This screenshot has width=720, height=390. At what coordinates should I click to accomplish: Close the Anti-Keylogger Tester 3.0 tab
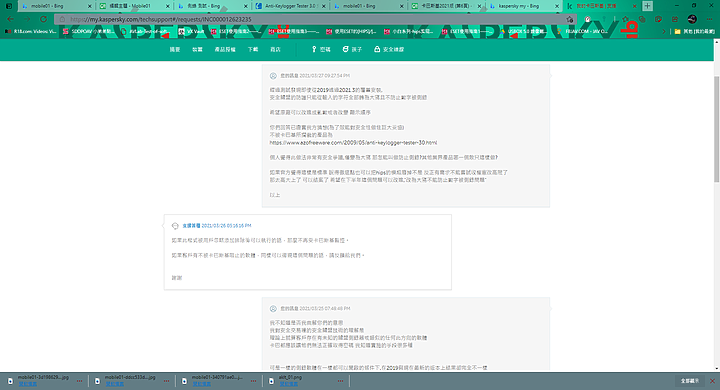[324, 6]
